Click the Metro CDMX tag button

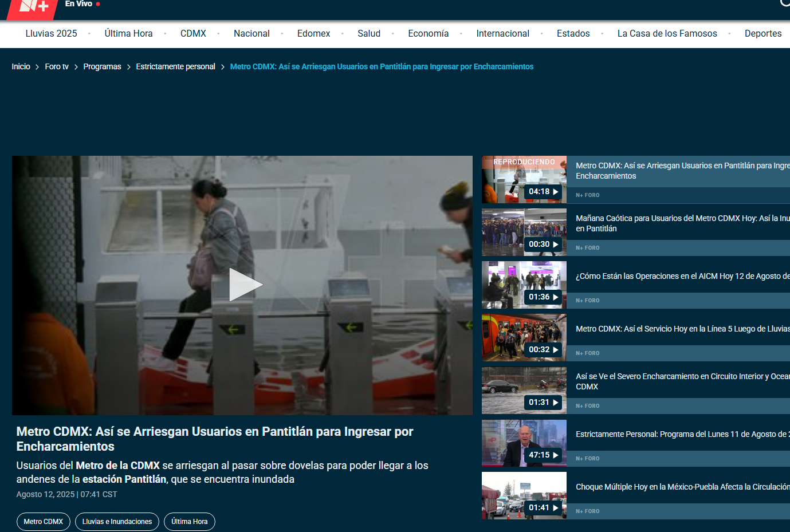(44, 522)
